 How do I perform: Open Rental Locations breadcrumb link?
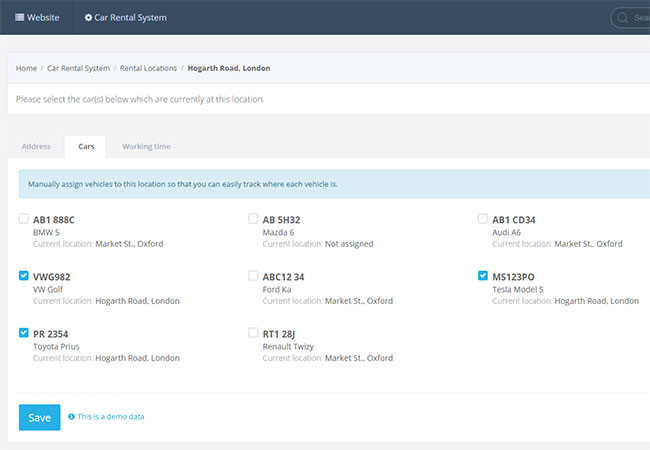click(x=148, y=68)
